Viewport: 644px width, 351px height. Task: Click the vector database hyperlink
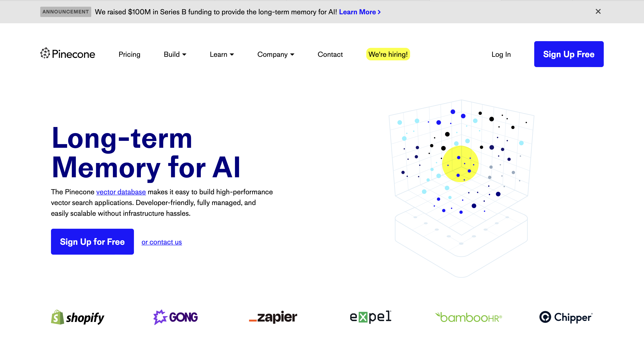tap(121, 192)
